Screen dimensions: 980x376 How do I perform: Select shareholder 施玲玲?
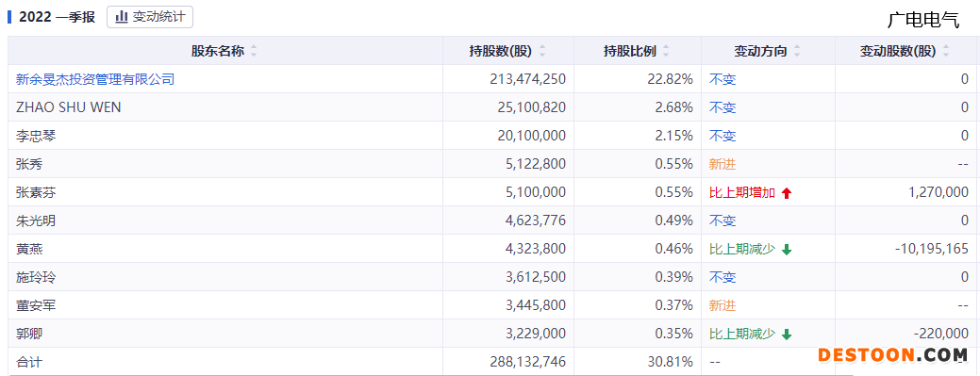coord(36,277)
